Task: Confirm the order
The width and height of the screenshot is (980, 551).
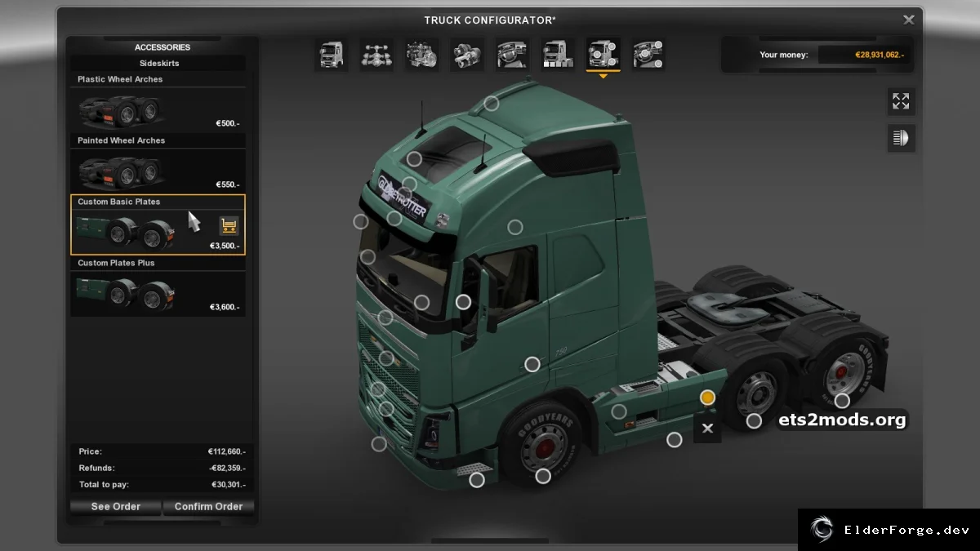Action: pos(208,506)
